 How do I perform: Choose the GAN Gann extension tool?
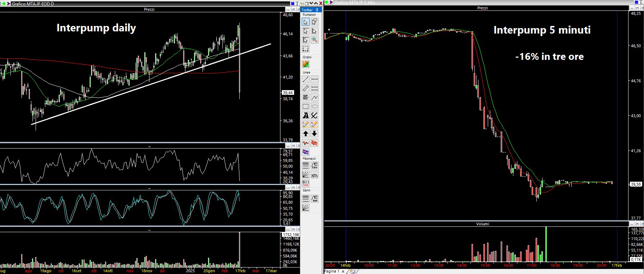pos(315,198)
